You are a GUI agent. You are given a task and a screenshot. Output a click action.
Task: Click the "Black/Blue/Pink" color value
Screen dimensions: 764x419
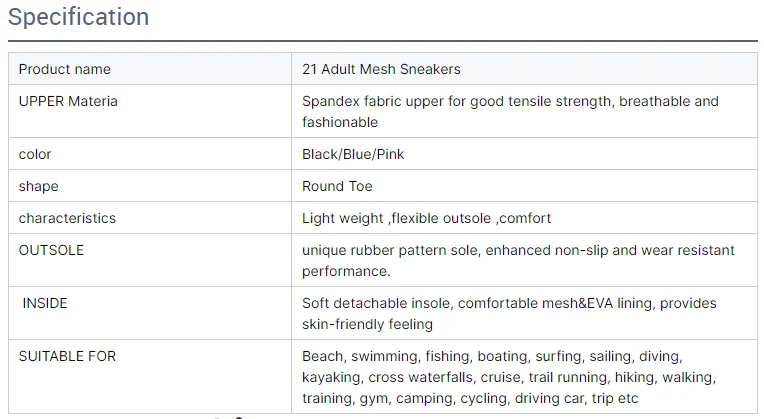[353, 154]
